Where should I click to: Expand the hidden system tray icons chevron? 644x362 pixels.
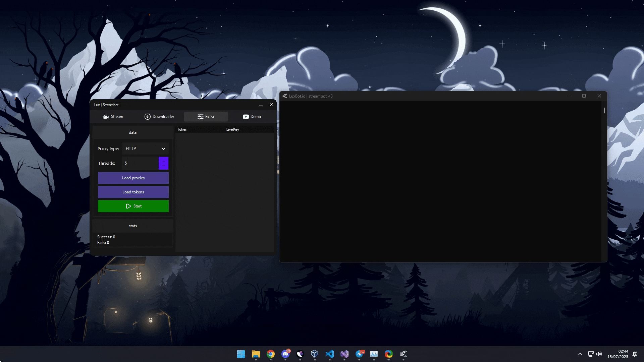(x=580, y=354)
